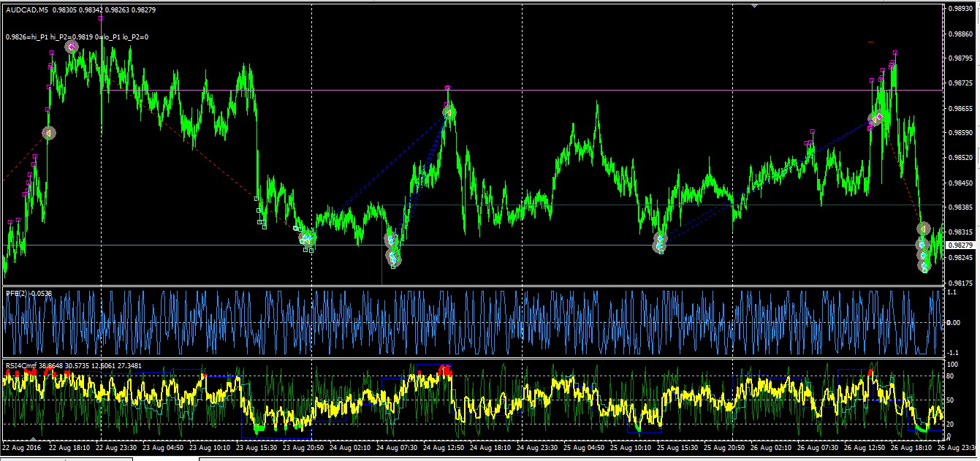Click the 0.98385 price axis label
This screenshot has height=461, width=980.
tap(960, 207)
